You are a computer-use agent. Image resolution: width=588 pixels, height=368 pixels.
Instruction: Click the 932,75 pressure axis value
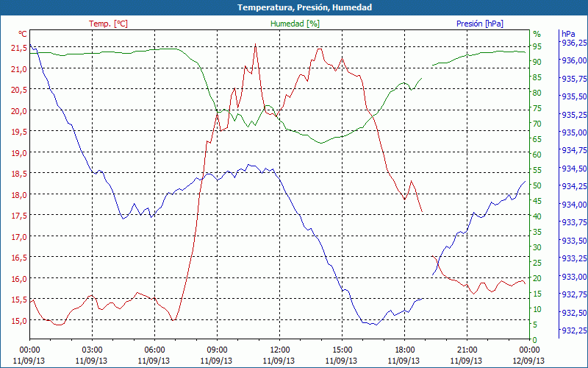coord(574,294)
